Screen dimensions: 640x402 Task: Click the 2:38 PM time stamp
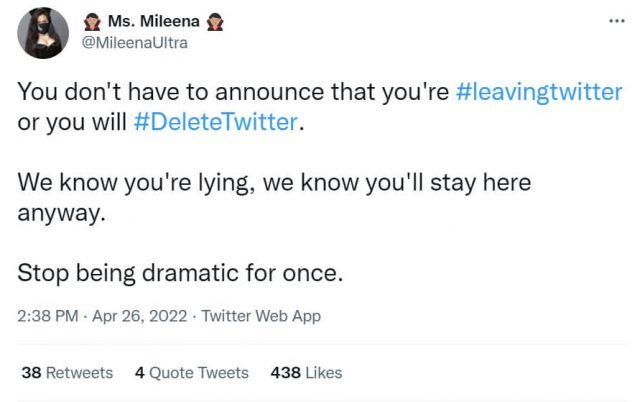pos(48,316)
